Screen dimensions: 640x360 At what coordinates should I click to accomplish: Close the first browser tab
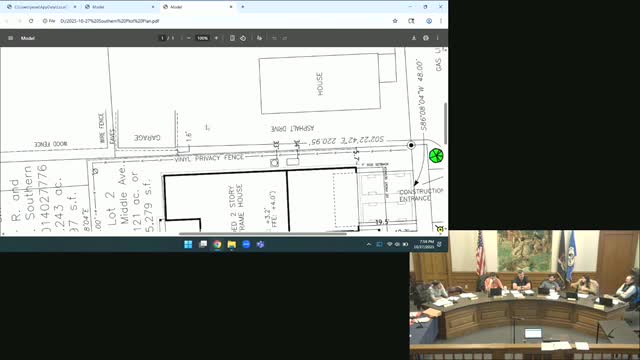(x=75, y=7)
